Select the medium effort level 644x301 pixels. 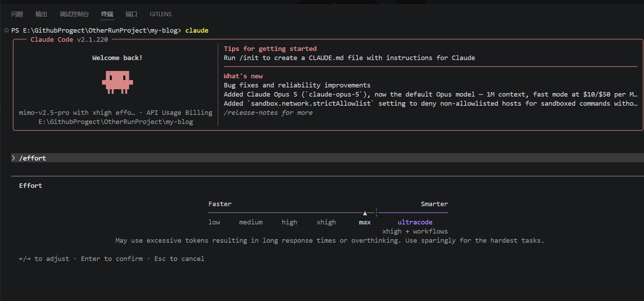[251, 222]
